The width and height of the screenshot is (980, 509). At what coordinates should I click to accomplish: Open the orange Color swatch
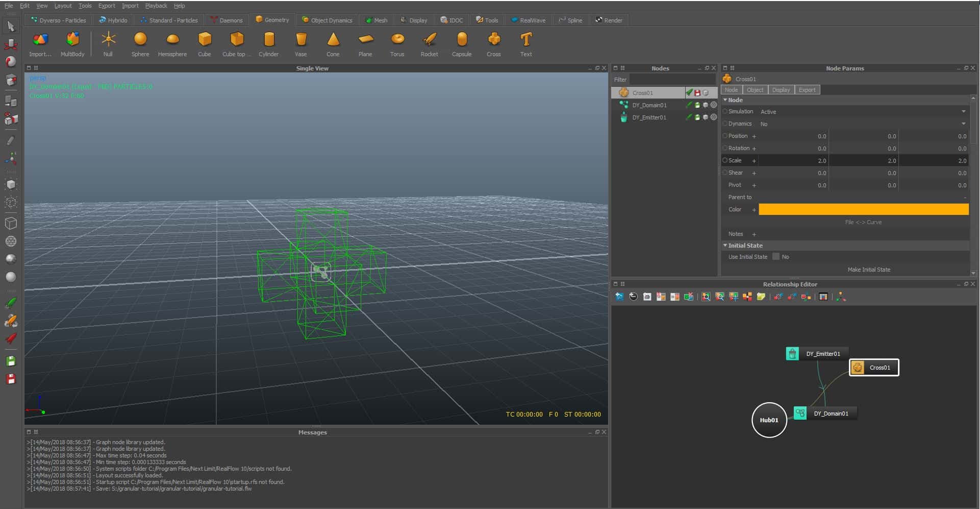pos(863,209)
